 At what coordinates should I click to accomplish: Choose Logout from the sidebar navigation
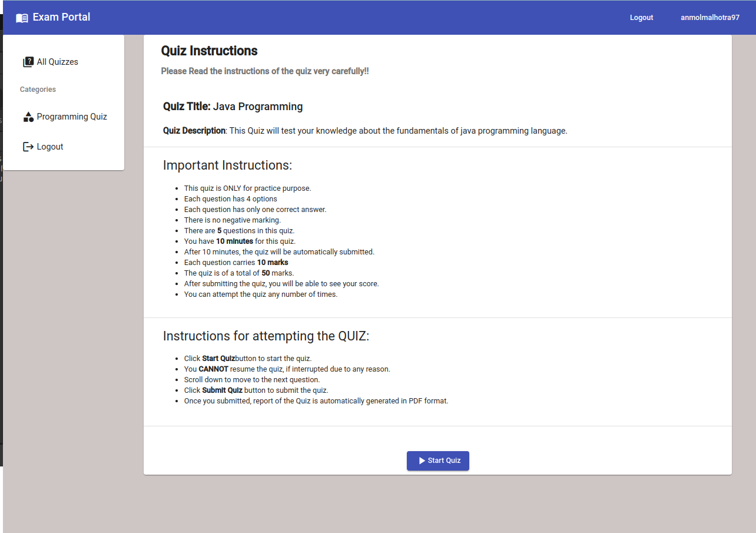tap(50, 146)
